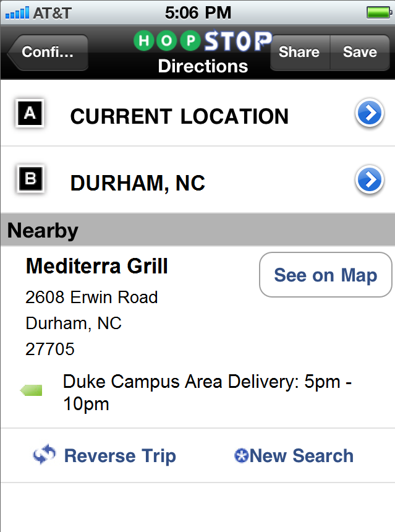The height and width of the screenshot is (532, 395).
Task: Choose the DURHAM, NC destination row
Action: point(138,183)
